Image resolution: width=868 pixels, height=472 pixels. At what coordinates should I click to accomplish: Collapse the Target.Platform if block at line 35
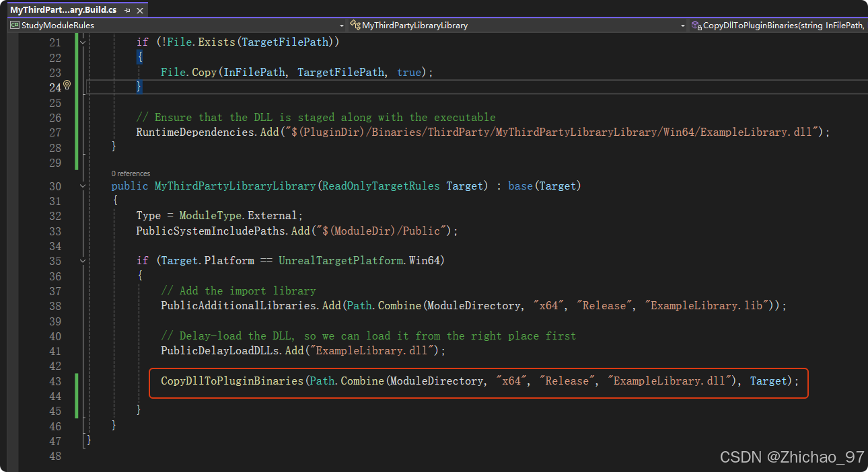pyautogui.click(x=83, y=260)
